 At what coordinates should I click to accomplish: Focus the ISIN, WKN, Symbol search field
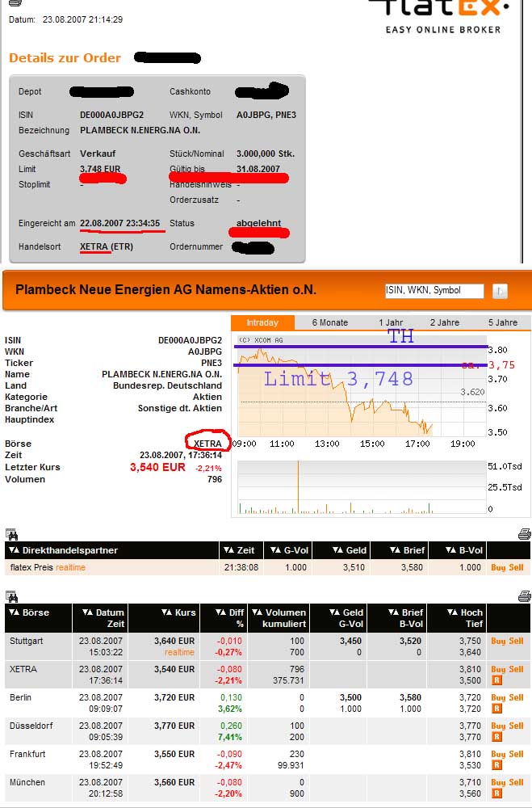coord(434,291)
